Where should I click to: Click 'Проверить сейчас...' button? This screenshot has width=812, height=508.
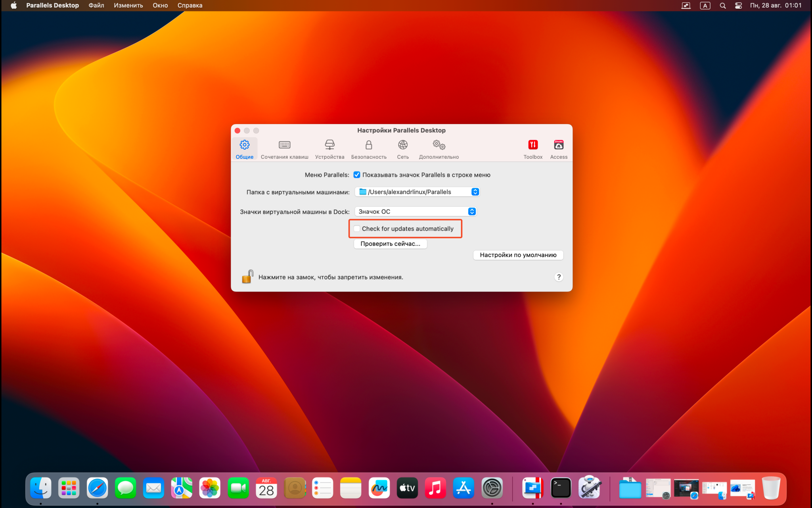pyautogui.click(x=391, y=243)
